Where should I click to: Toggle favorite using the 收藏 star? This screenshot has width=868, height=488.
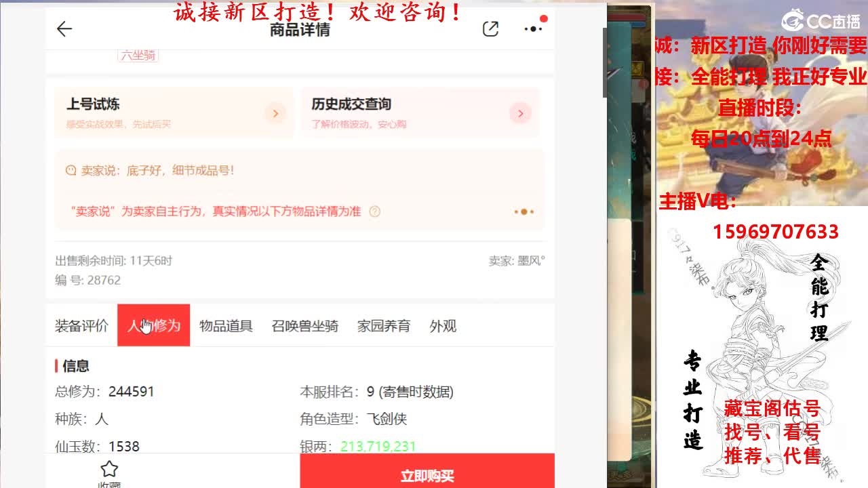(109, 468)
